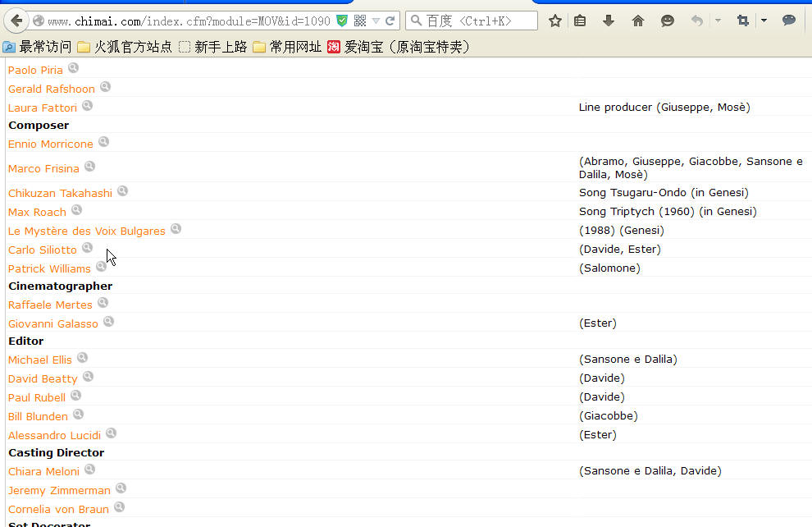Open Giovanni Galasso's profile link

tap(52, 324)
